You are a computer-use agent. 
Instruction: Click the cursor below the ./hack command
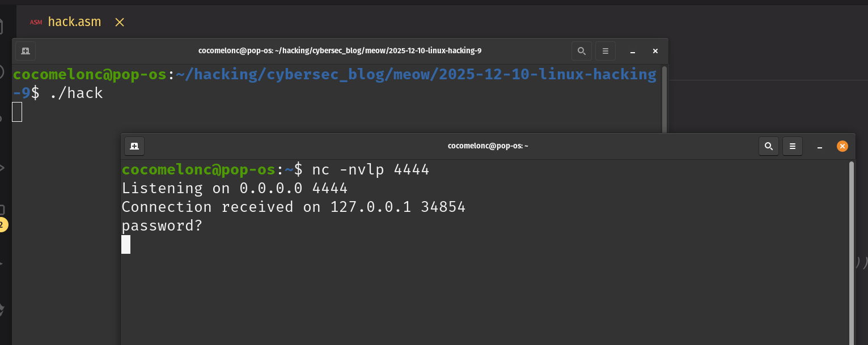click(x=17, y=112)
